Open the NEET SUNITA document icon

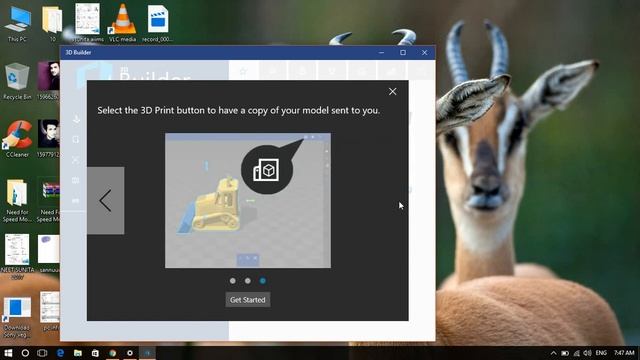pyautogui.click(x=17, y=256)
